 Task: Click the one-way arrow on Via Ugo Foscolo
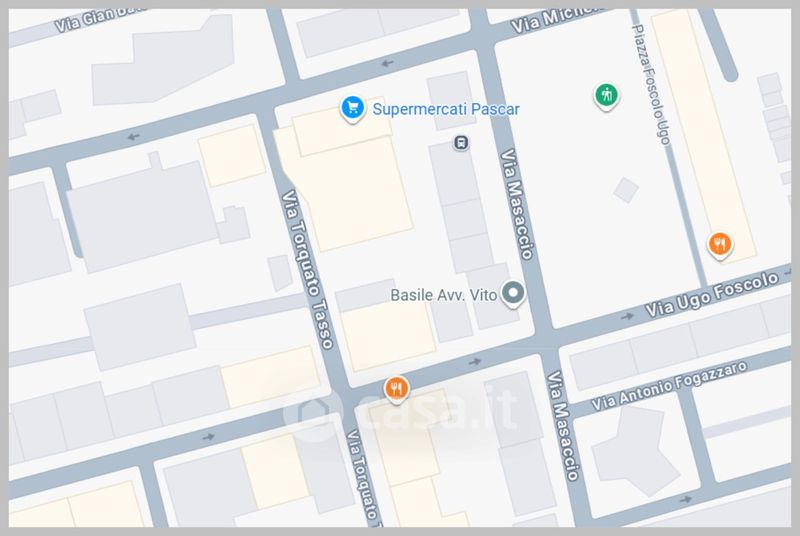click(x=628, y=317)
